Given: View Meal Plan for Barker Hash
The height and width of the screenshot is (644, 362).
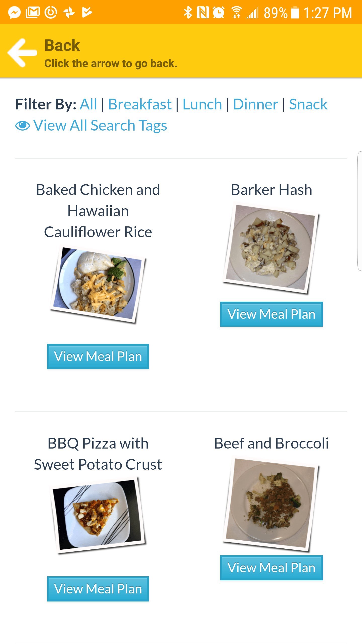Looking at the screenshot, I should coord(271,314).
